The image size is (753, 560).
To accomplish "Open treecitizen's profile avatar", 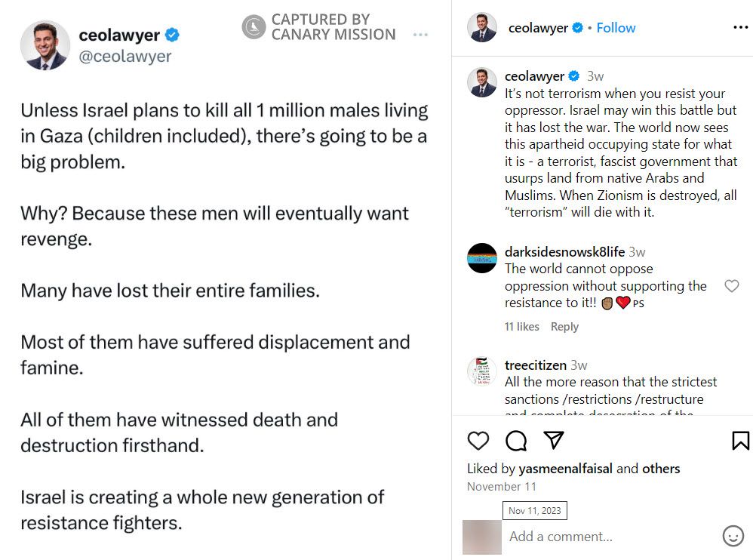I will click(482, 371).
